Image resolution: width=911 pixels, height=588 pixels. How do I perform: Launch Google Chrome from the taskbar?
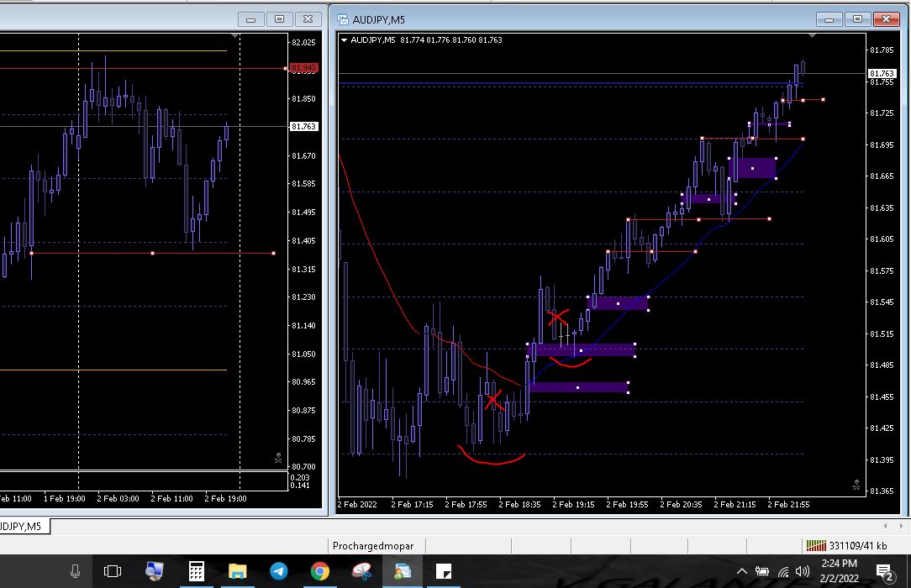click(319, 571)
